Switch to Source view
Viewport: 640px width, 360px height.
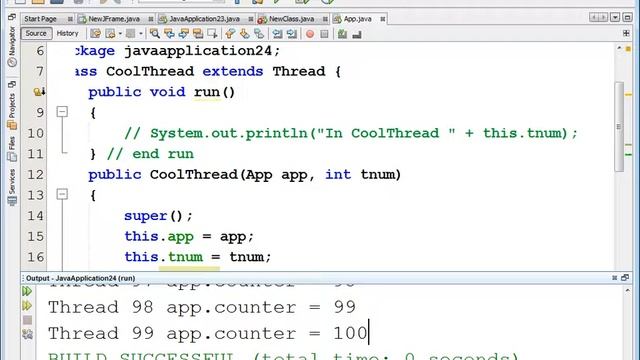(x=36, y=33)
